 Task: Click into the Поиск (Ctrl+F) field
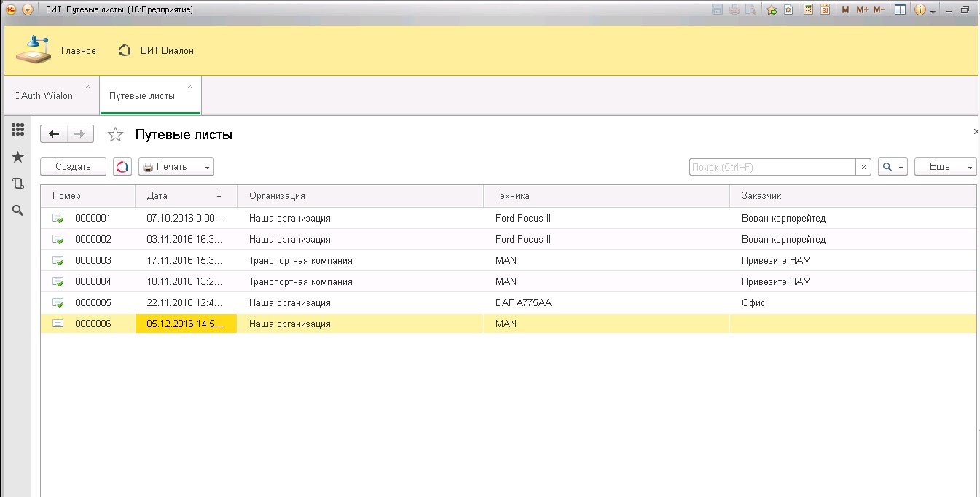tap(772, 167)
